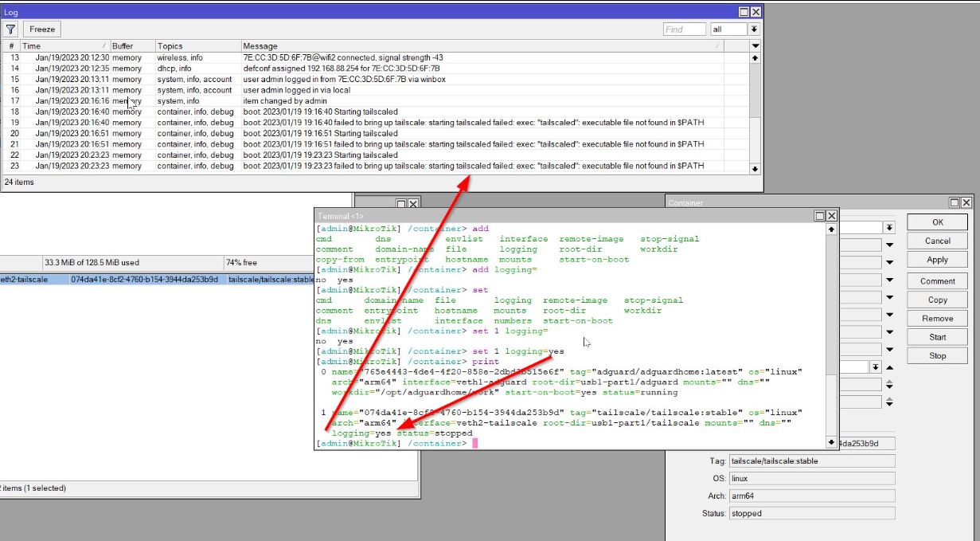Open the 'all' buffer dropdown in Log
Image resolution: width=980 pixels, height=541 pixels.
pyautogui.click(x=753, y=29)
